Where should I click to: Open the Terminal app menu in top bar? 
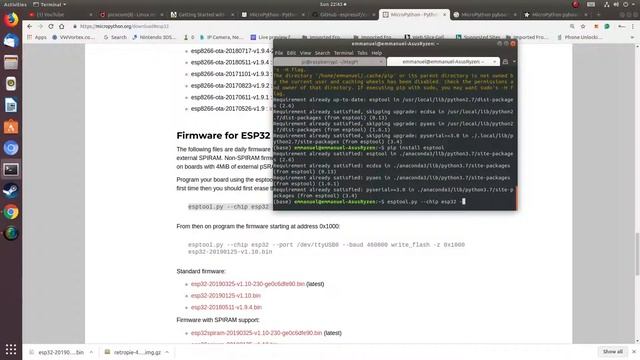[x=49, y=4]
